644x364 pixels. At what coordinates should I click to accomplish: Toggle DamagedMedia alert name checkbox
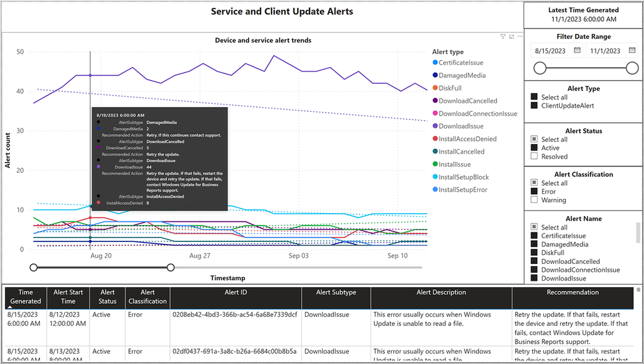(x=534, y=244)
